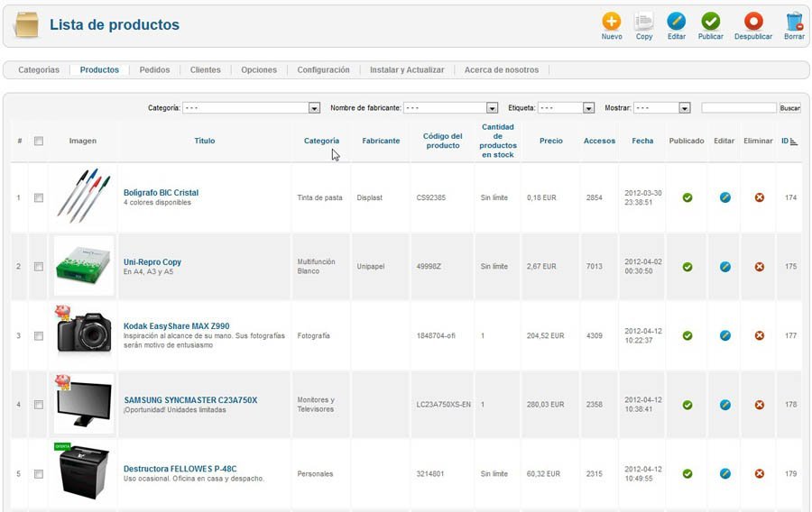Click the Nuevo toolbar icon
This screenshot has height=512, width=812.
click(x=612, y=22)
